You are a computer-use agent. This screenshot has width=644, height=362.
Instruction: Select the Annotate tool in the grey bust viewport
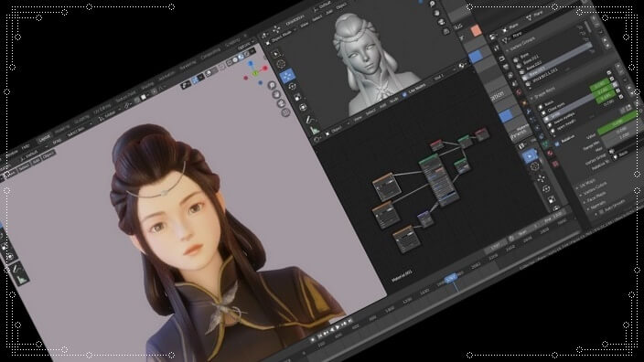pos(309,120)
